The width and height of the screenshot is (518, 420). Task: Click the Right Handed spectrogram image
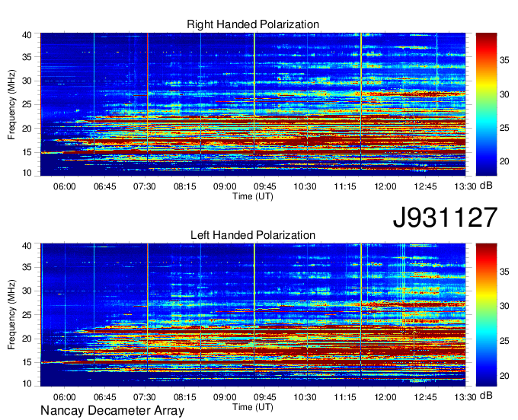tap(253, 104)
